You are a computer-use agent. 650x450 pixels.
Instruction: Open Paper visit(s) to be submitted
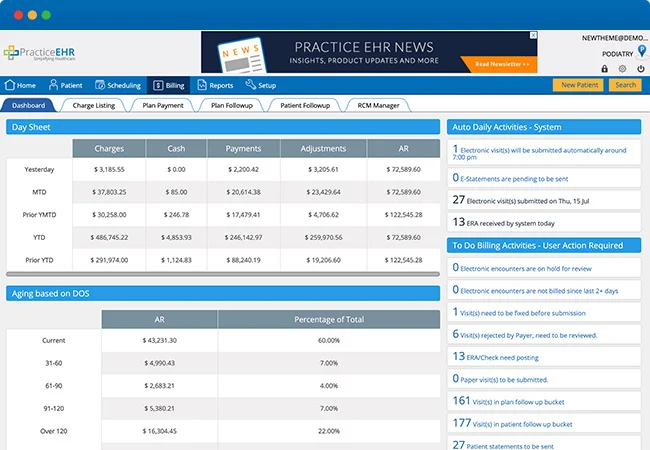pyautogui.click(x=544, y=379)
